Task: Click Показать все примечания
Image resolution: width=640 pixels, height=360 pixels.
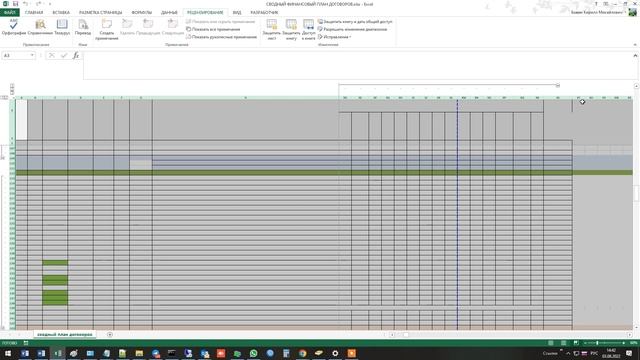Action: coord(213,29)
